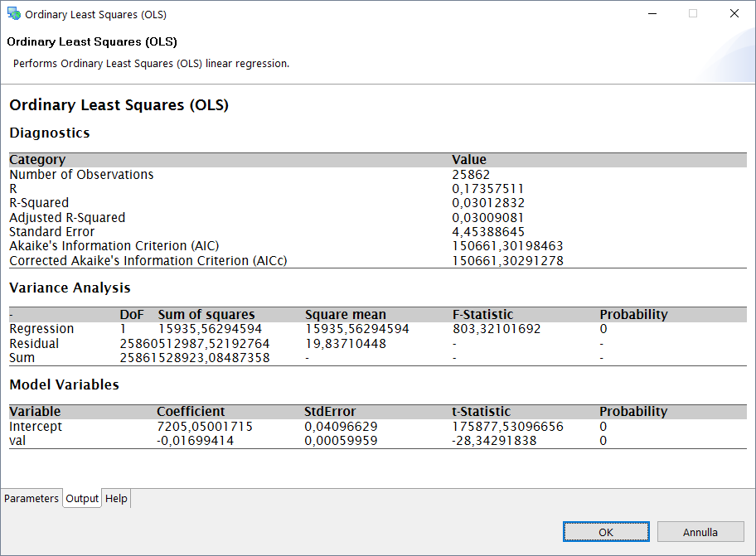Select the val t-Statistic -28,34291838
This screenshot has width=756, height=556.
click(496, 441)
